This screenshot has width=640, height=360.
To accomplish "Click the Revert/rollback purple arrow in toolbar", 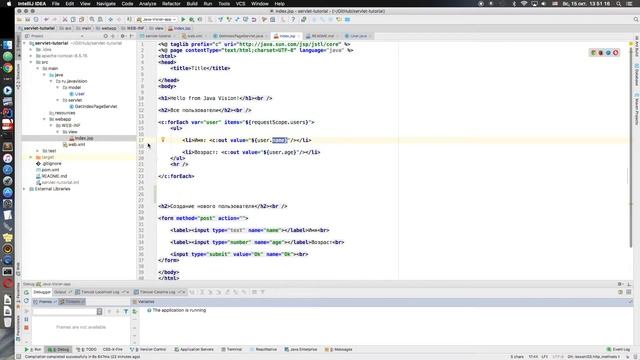I will 253,19.
